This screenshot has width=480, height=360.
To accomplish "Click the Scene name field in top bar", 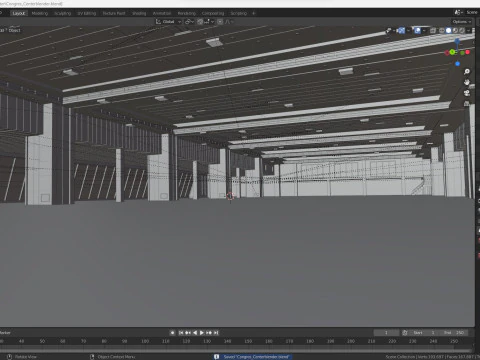I will click(472, 12).
